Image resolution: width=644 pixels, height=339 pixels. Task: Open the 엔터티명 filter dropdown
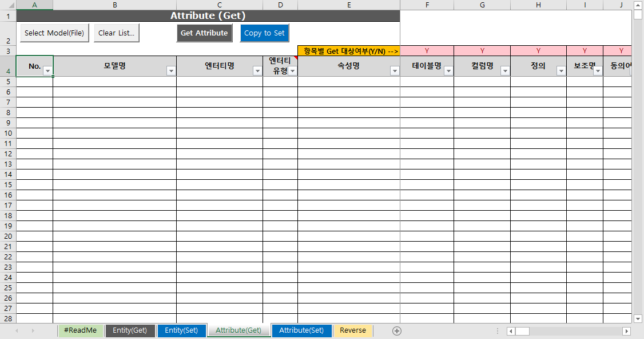(x=259, y=70)
